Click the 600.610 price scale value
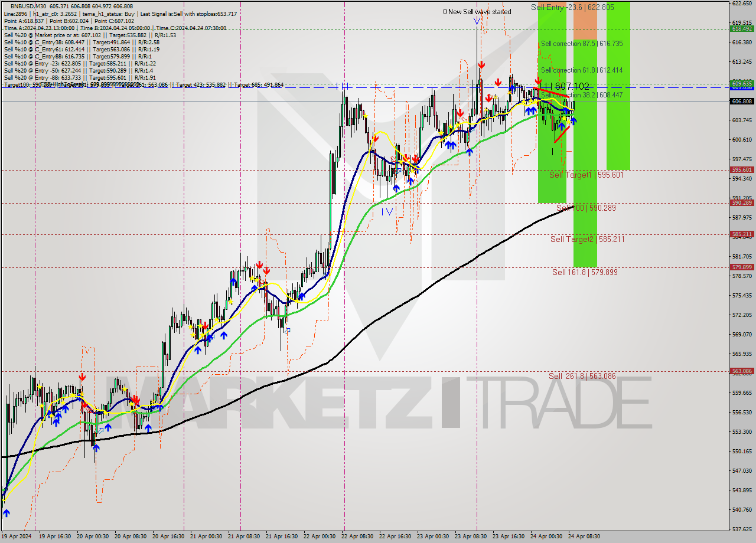Screen dimensions: 756x543 tap(742, 140)
